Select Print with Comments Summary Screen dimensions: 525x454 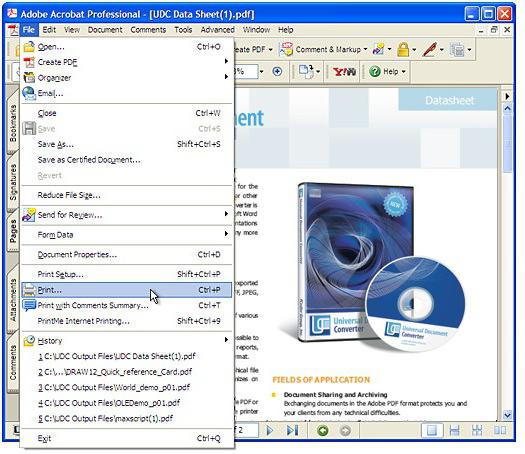click(127, 305)
